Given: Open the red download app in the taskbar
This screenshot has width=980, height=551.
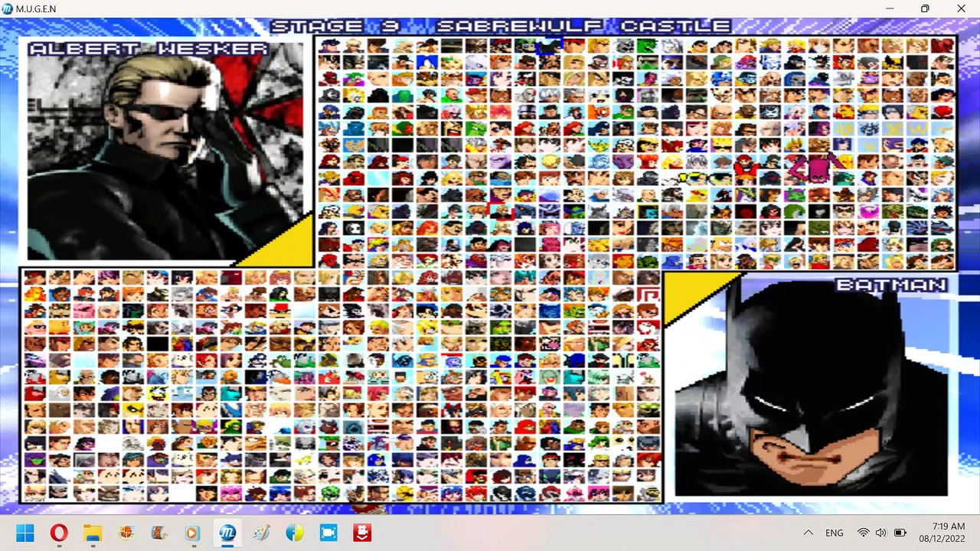Looking at the screenshot, I should tap(361, 533).
